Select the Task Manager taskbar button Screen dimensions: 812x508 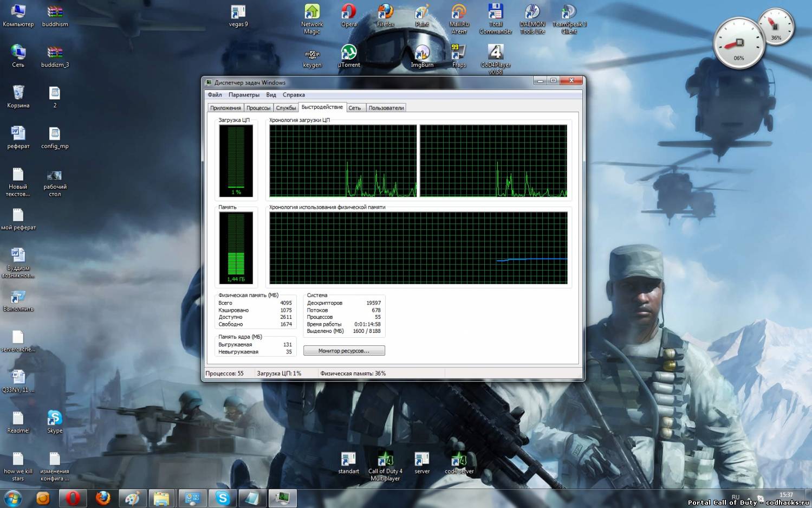(282, 498)
